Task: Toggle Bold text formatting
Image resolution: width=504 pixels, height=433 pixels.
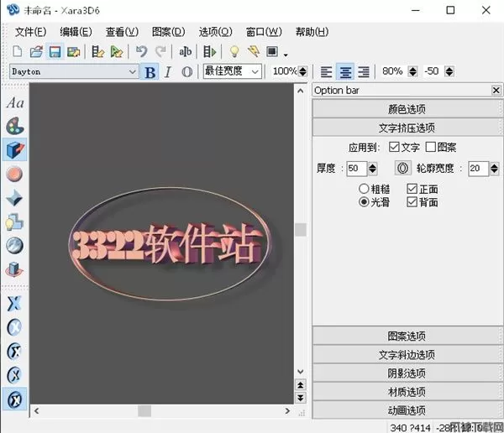Action: coord(150,72)
